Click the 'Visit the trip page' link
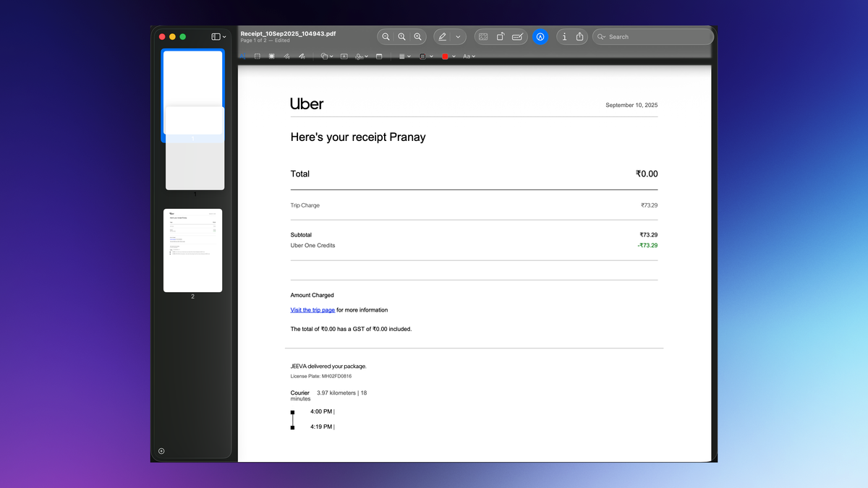Image resolution: width=868 pixels, height=488 pixels. (x=312, y=310)
